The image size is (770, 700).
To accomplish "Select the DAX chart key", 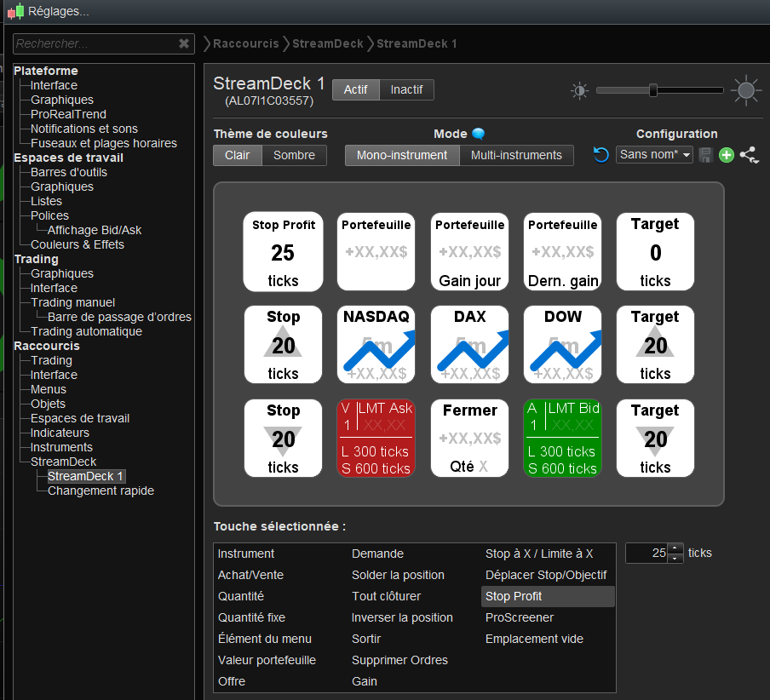I will (x=469, y=345).
